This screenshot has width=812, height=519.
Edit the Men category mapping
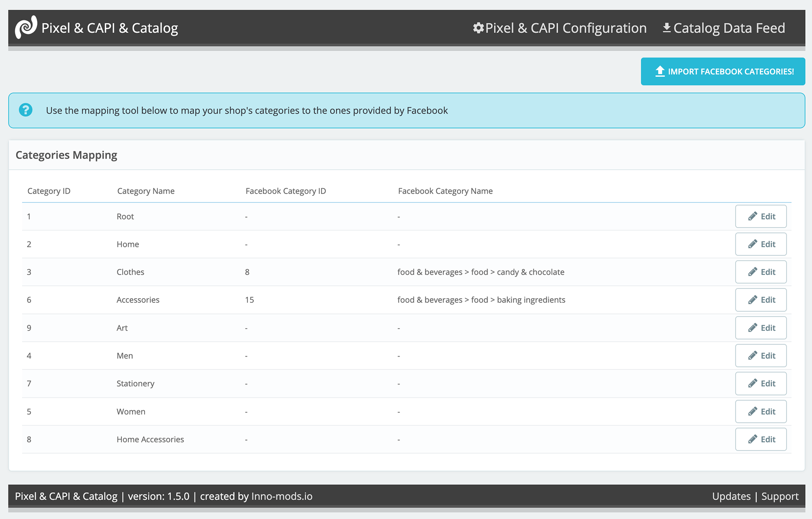click(760, 356)
